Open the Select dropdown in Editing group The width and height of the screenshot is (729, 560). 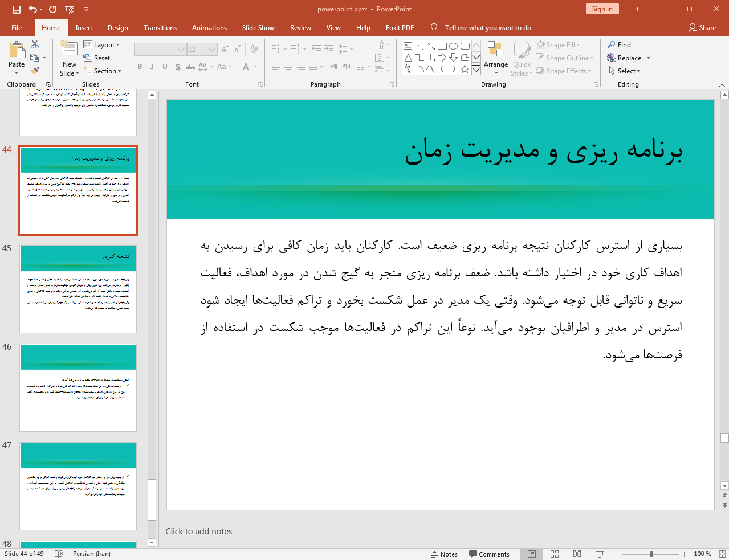tap(625, 71)
